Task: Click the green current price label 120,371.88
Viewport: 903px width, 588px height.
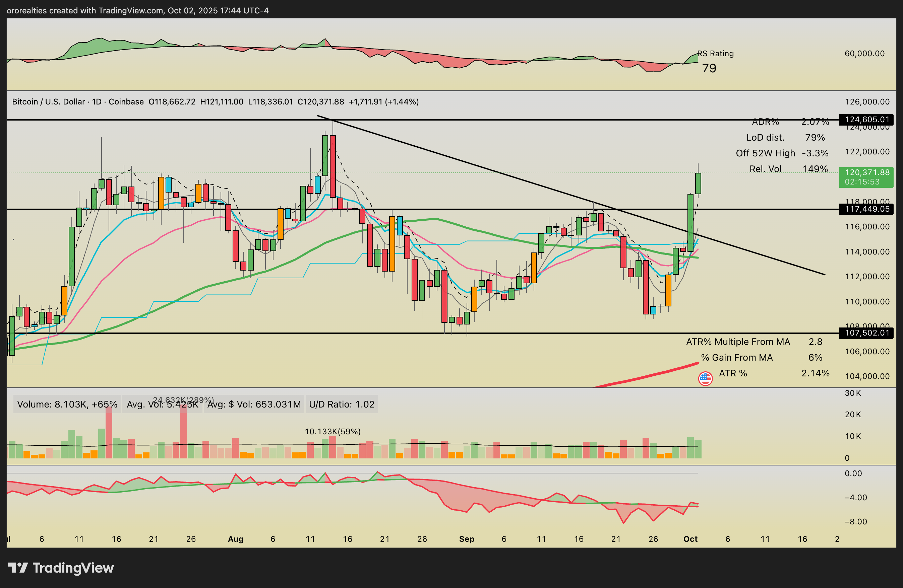Action: point(866,177)
